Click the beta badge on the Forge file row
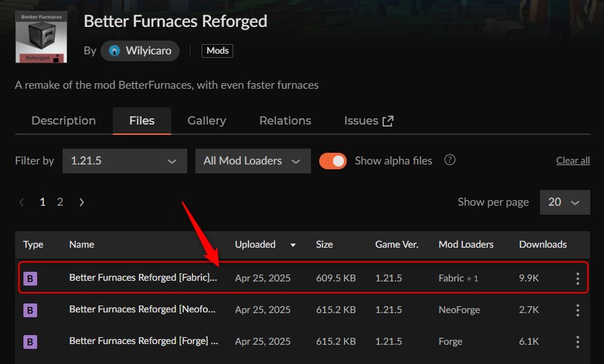This screenshot has height=364, width=604. point(30,342)
